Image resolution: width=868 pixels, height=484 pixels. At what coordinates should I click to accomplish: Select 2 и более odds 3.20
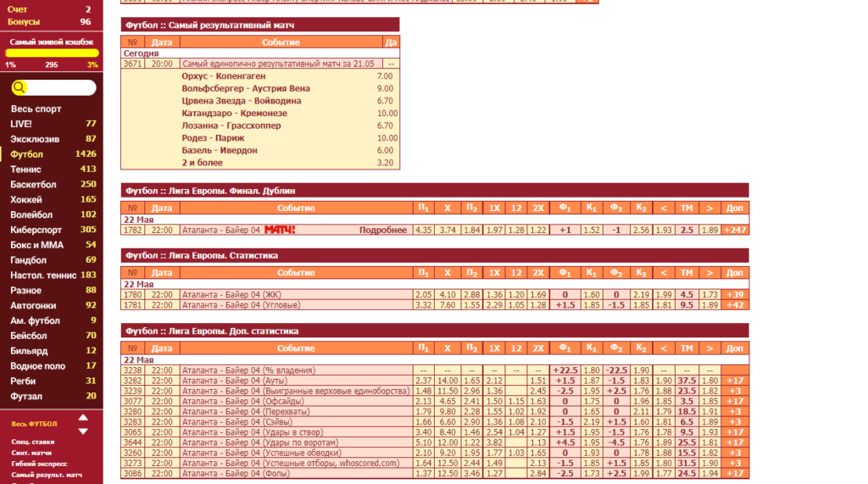385,163
